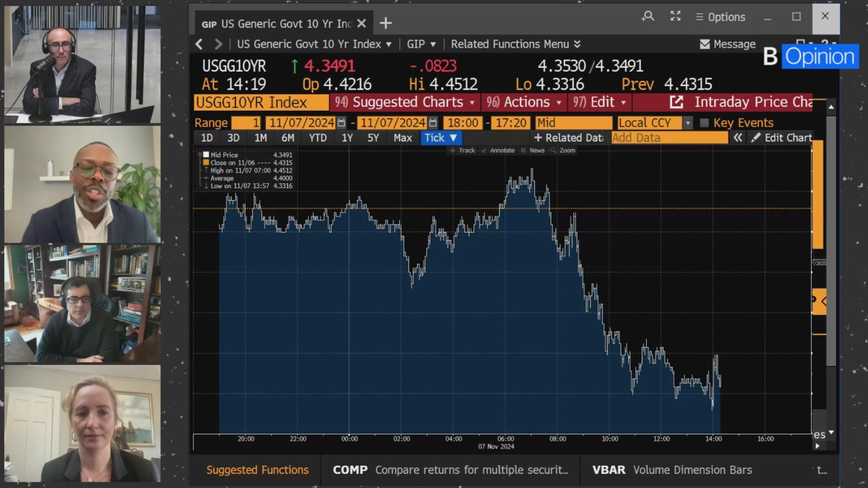Expand the Local CCY dropdown arrow

[688, 123]
